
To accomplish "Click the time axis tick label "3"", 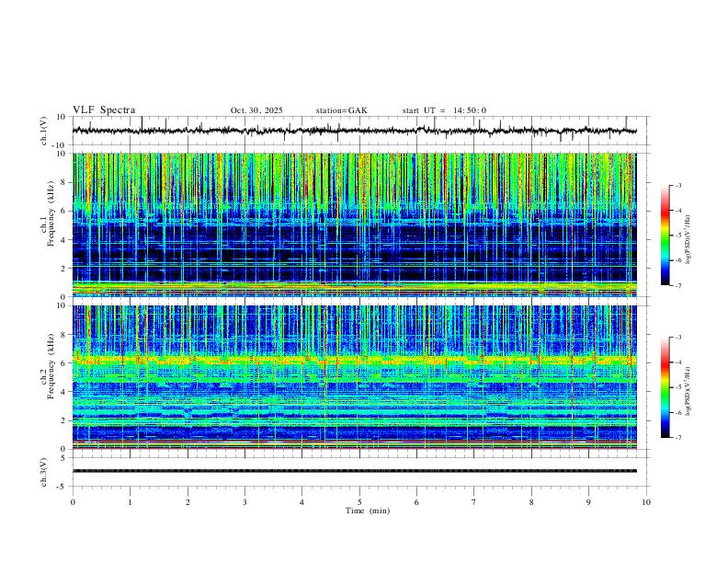I will [x=245, y=502].
